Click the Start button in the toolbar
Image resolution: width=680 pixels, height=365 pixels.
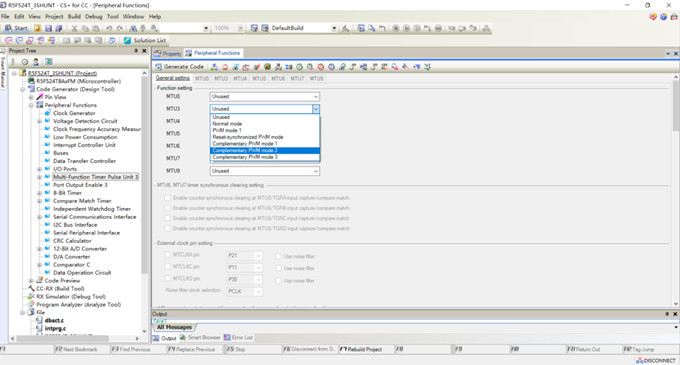coord(16,28)
